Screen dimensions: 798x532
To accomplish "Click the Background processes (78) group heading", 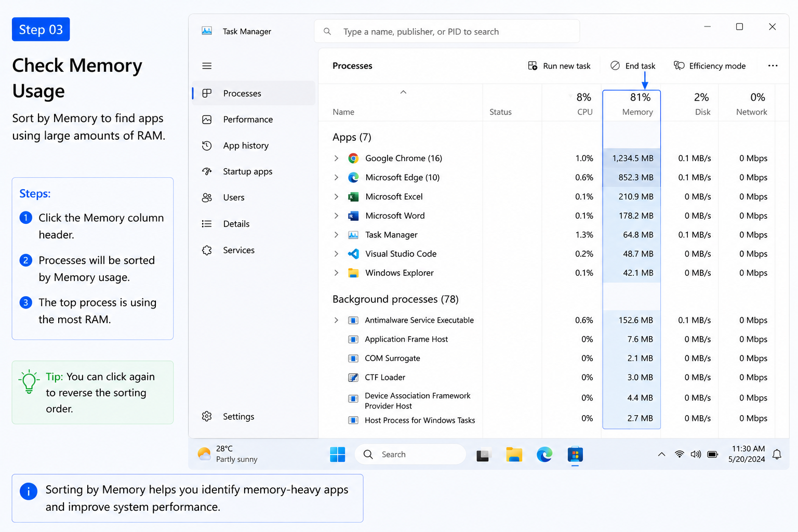I will [x=395, y=300].
